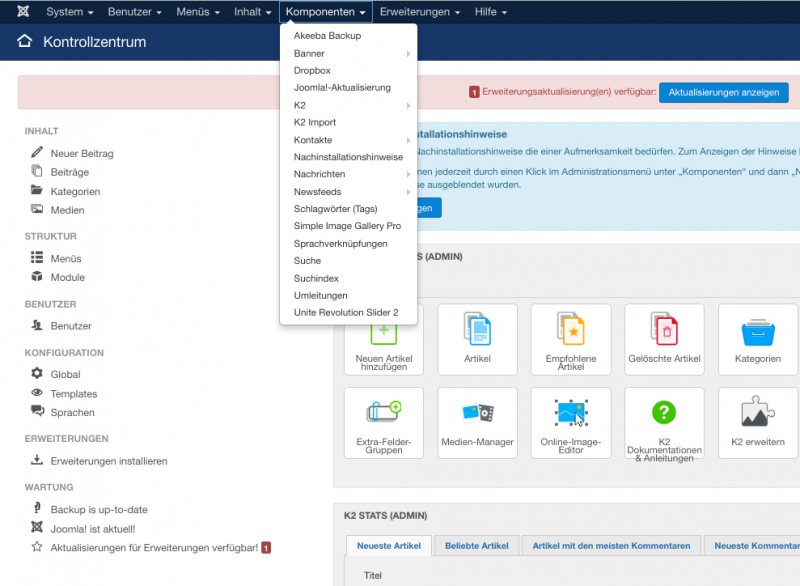Viewport: 800px width, 586px height.
Task: Click the Aktualisierungen anzeigen button
Action: [723, 92]
